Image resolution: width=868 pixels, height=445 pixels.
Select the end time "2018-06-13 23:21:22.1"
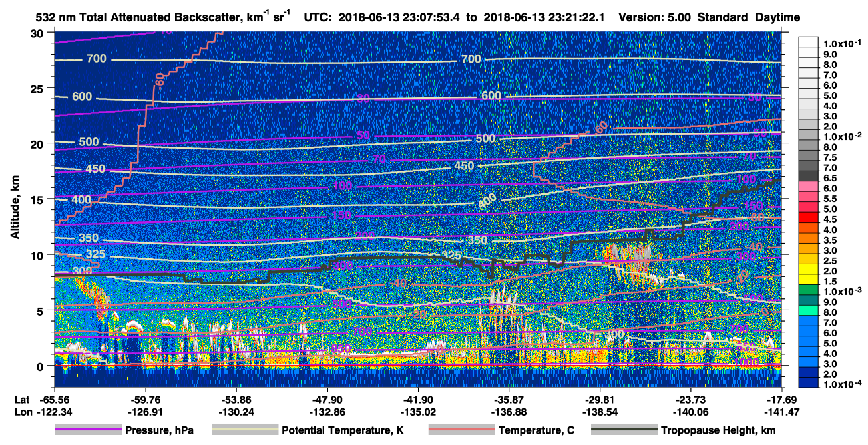coord(543,18)
